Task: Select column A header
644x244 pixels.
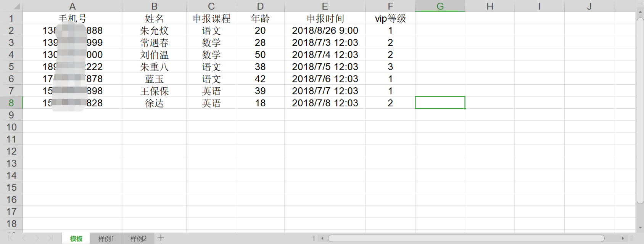Action: pyautogui.click(x=72, y=6)
